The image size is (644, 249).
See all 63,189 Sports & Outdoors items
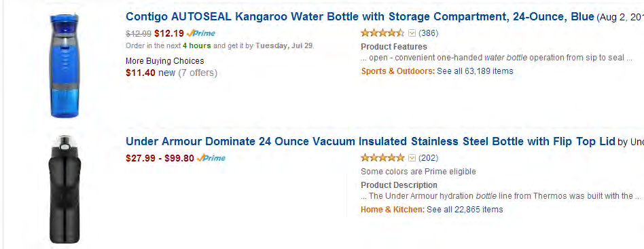tap(475, 71)
